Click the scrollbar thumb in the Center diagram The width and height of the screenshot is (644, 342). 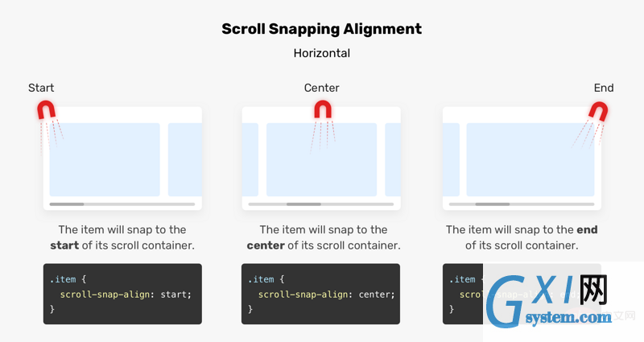pos(303,204)
